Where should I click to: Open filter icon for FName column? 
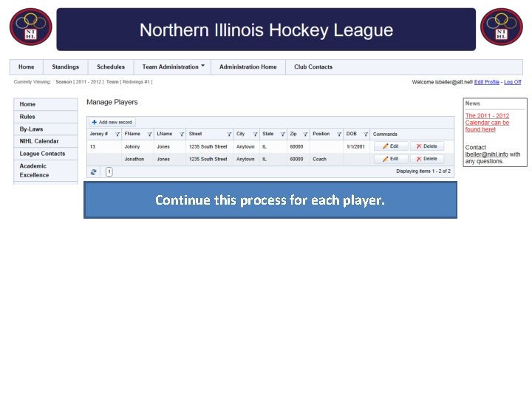pos(149,134)
